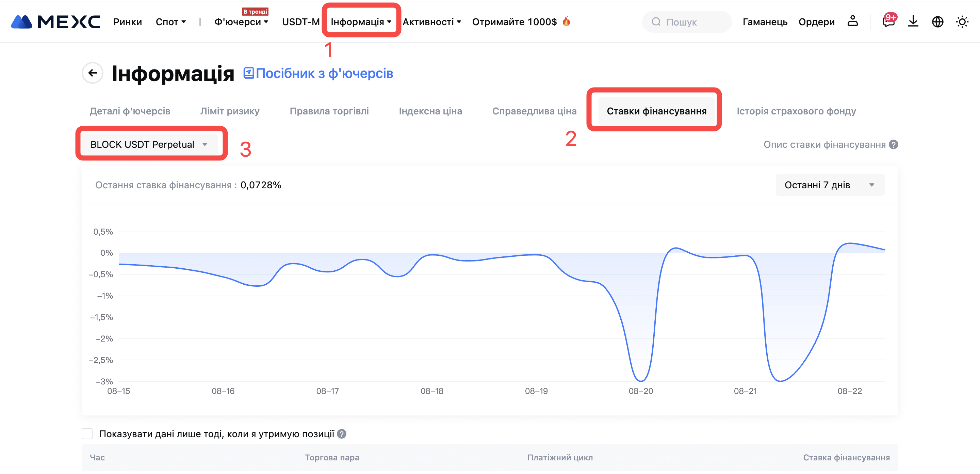Image resolution: width=980 pixels, height=474 pixels.
Task: Click help icon next to positions checkbox
Action: coord(342,434)
